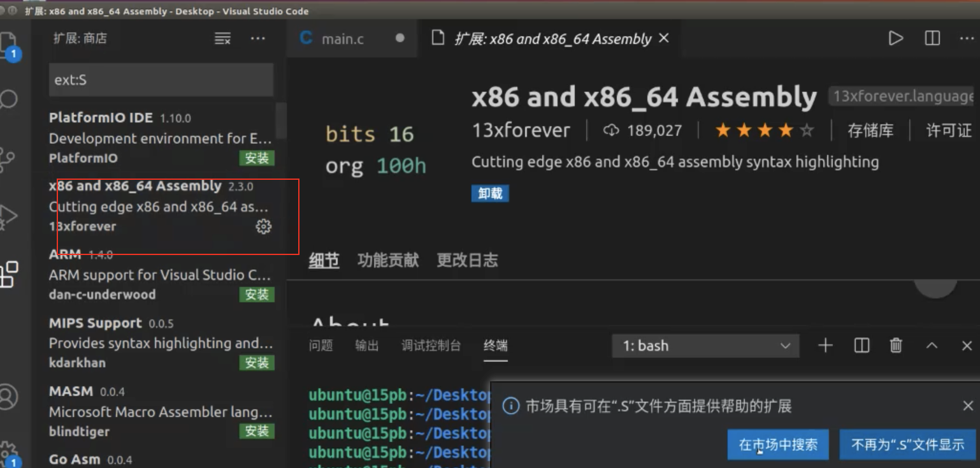Open Run and Debug view
Screen dimensions: 980x468
pos(9,216)
